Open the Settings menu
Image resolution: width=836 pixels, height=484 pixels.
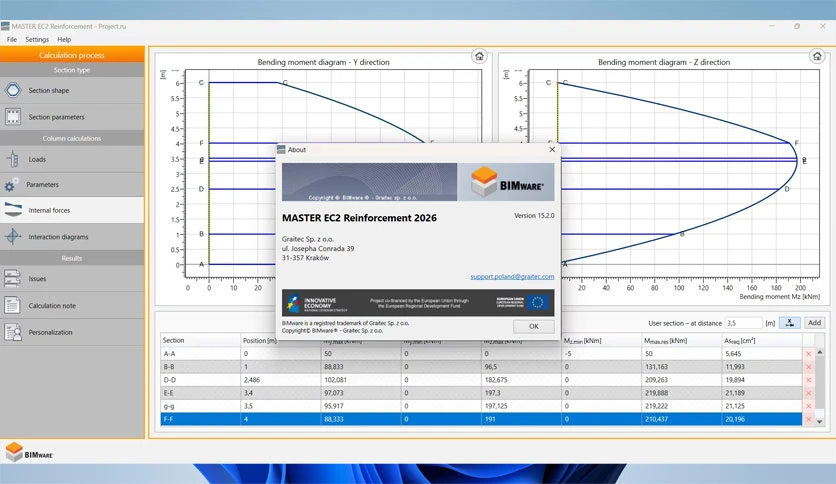(37, 39)
